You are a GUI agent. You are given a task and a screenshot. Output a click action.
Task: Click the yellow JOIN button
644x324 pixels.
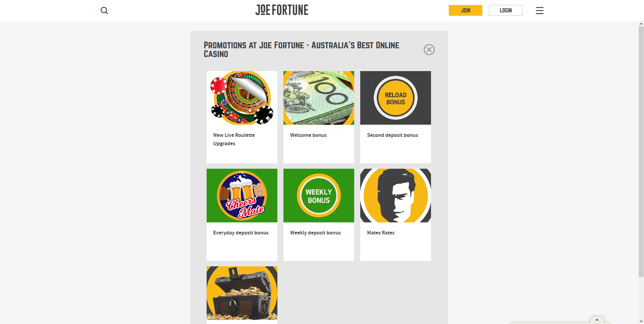point(465,10)
